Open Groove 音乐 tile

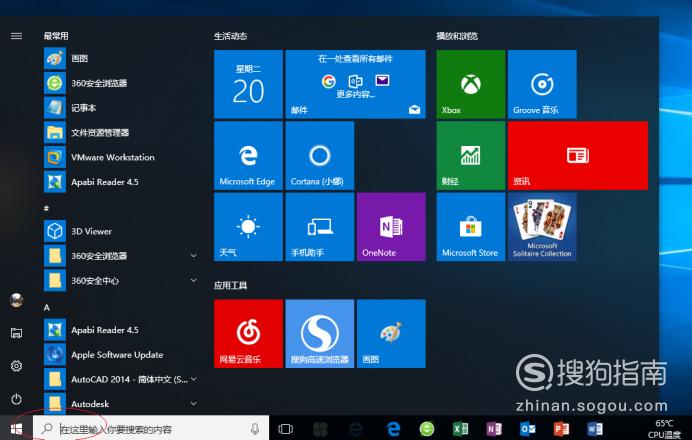click(542, 84)
